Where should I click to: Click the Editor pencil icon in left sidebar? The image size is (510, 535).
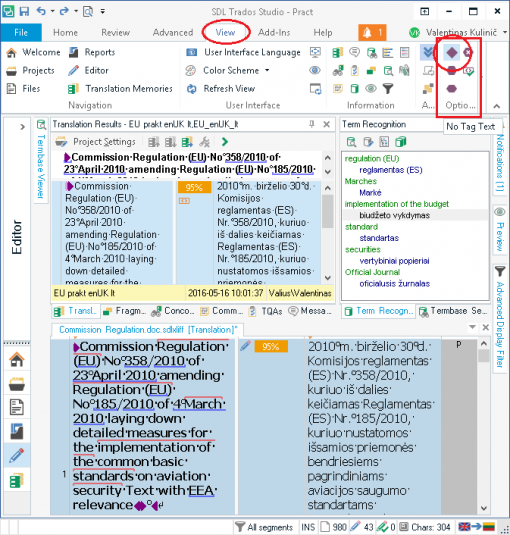(16, 455)
